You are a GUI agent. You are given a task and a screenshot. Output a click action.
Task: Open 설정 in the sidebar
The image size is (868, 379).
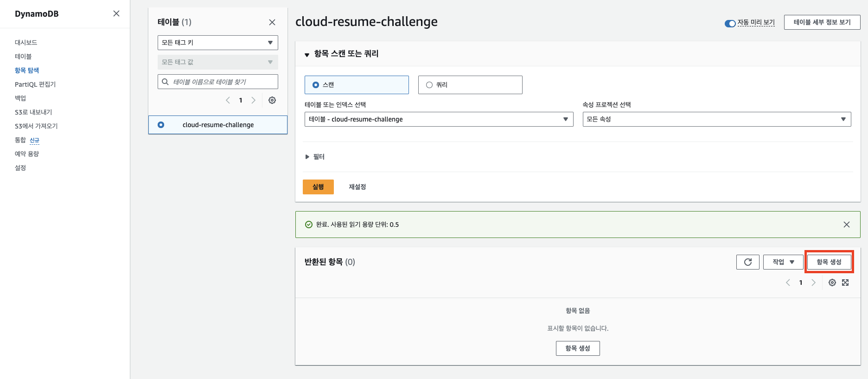click(20, 168)
